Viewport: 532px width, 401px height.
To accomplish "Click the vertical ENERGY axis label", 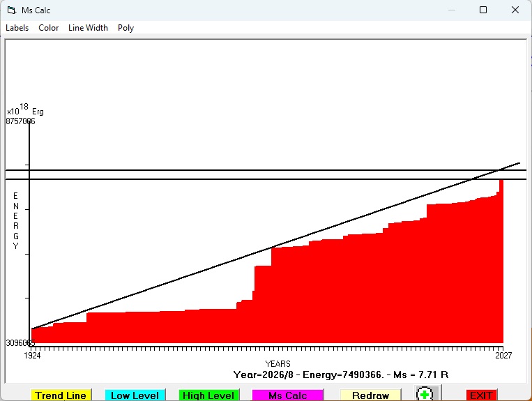I will point(15,220).
